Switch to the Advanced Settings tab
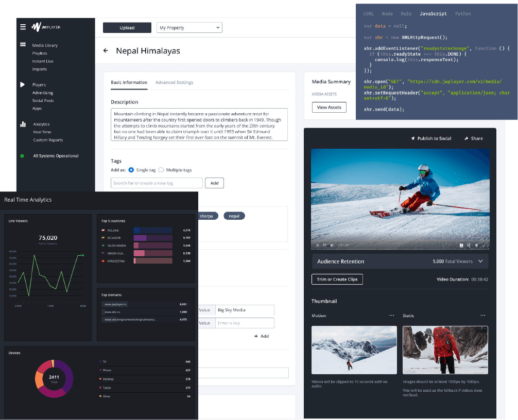The width and height of the screenshot is (518, 420). (174, 82)
